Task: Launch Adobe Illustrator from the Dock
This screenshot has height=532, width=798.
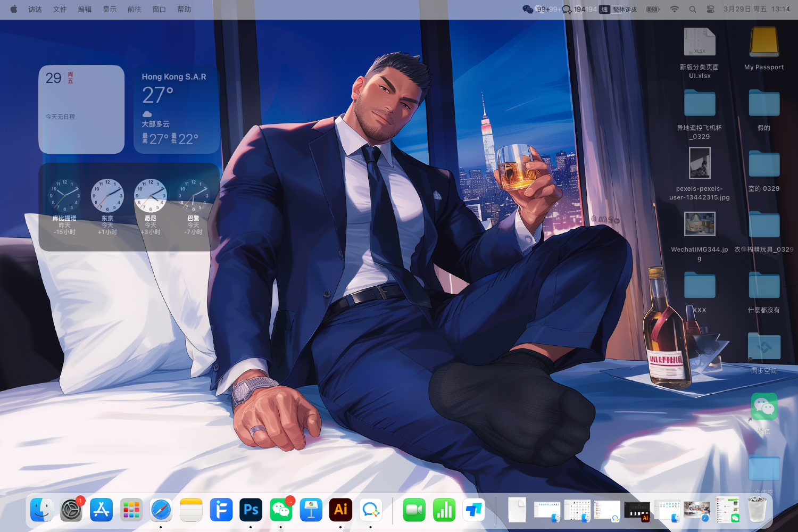Action: [340, 510]
